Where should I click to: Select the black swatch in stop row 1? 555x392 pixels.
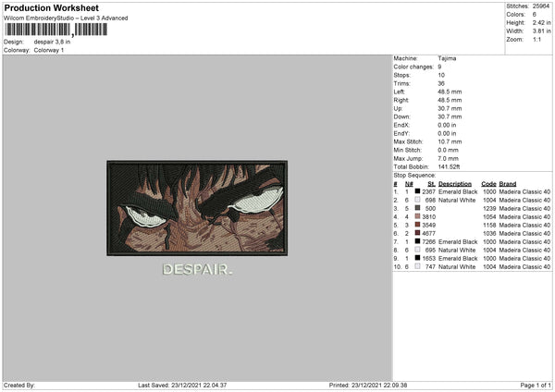point(418,191)
